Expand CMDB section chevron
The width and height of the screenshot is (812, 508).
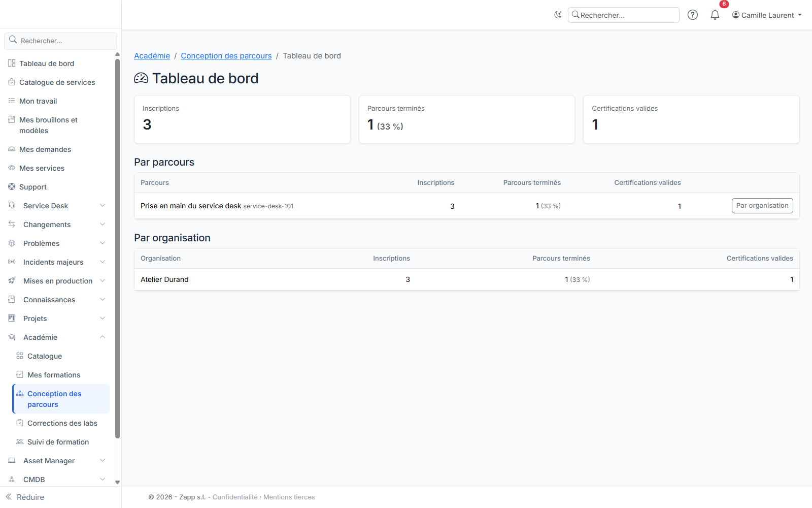(103, 479)
